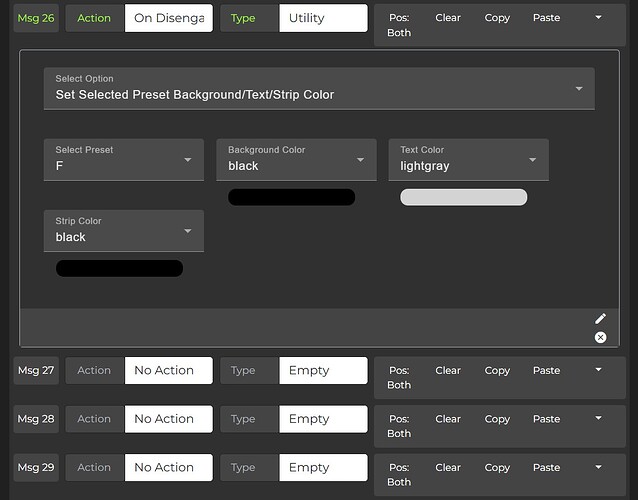The height and width of the screenshot is (500, 638).
Task: Open Msg 26 Action field On Disengage
Action: click(x=168, y=18)
